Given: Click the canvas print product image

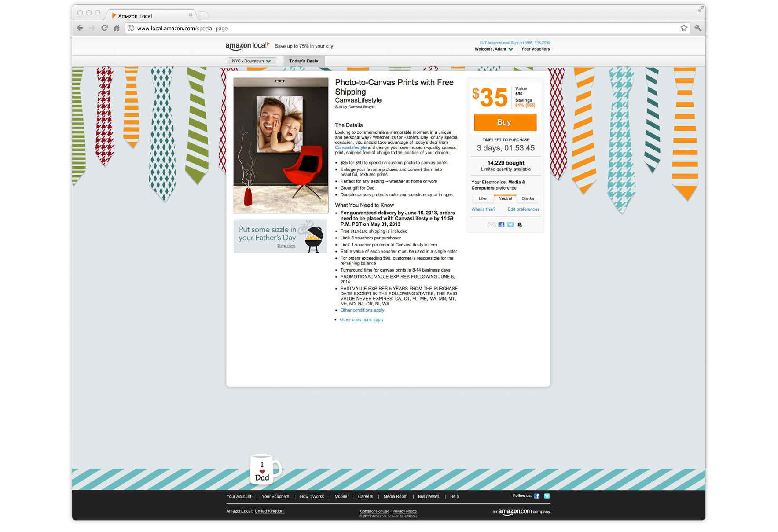Looking at the screenshot, I should (281, 145).
